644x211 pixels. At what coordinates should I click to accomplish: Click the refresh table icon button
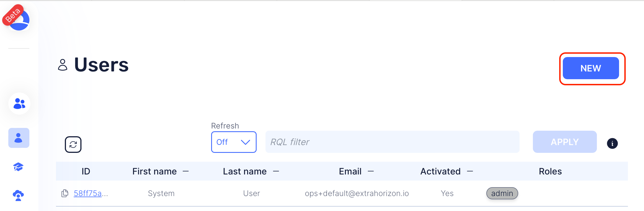[x=73, y=144]
